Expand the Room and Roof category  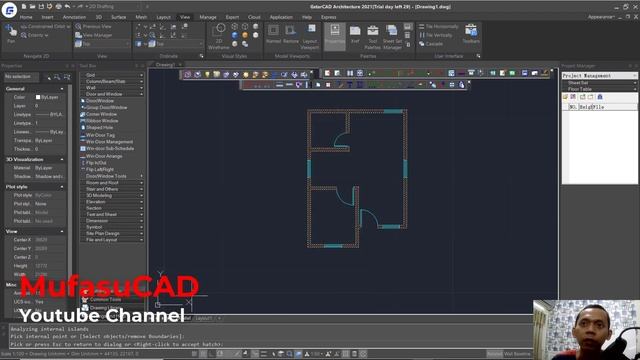pyautogui.click(x=112, y=183)
